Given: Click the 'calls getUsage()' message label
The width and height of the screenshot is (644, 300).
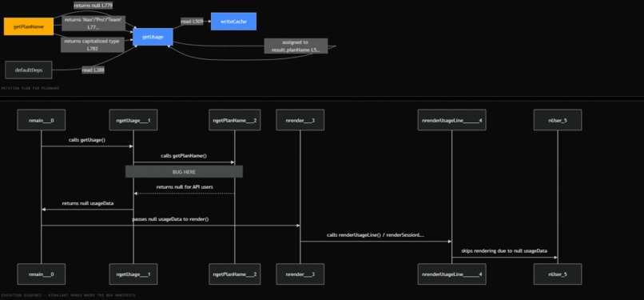Looking at the screenshot, I should pyautogui.click(x=87, y=140).
